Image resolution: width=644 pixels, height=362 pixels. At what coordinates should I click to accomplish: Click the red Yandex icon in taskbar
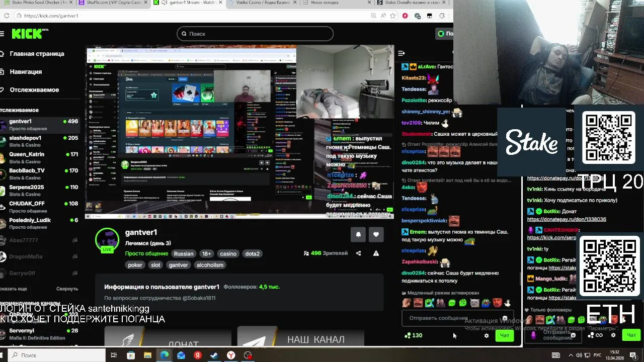pos(198,355)
